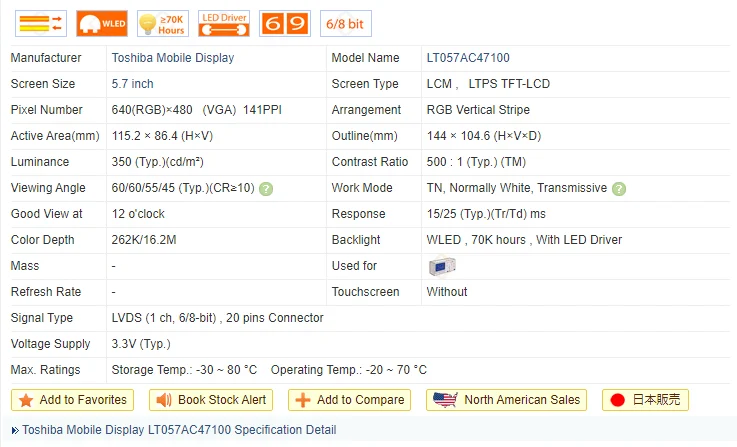
Task: Click the Touchscreen label
Action: (366, 292)
